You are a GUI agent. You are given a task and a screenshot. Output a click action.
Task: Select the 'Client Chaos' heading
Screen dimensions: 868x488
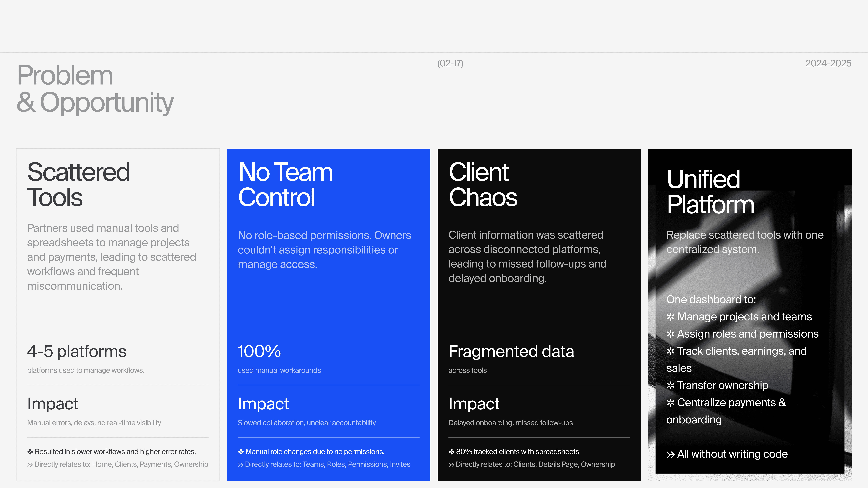(483, 185)
